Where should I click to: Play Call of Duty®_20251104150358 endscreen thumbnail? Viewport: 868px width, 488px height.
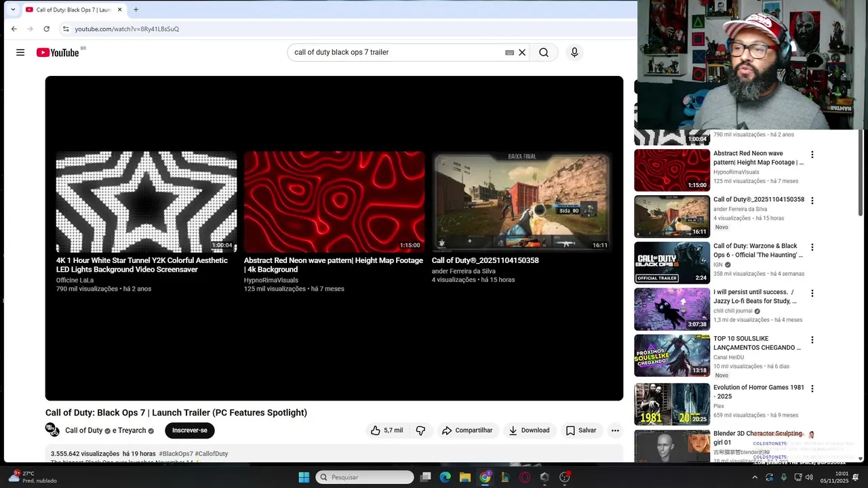522,202
